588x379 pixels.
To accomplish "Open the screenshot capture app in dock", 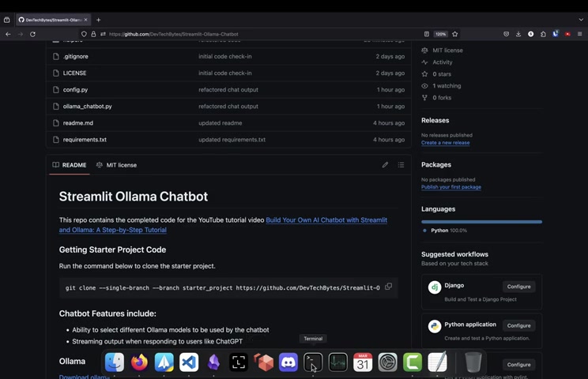I will (239, 362).
